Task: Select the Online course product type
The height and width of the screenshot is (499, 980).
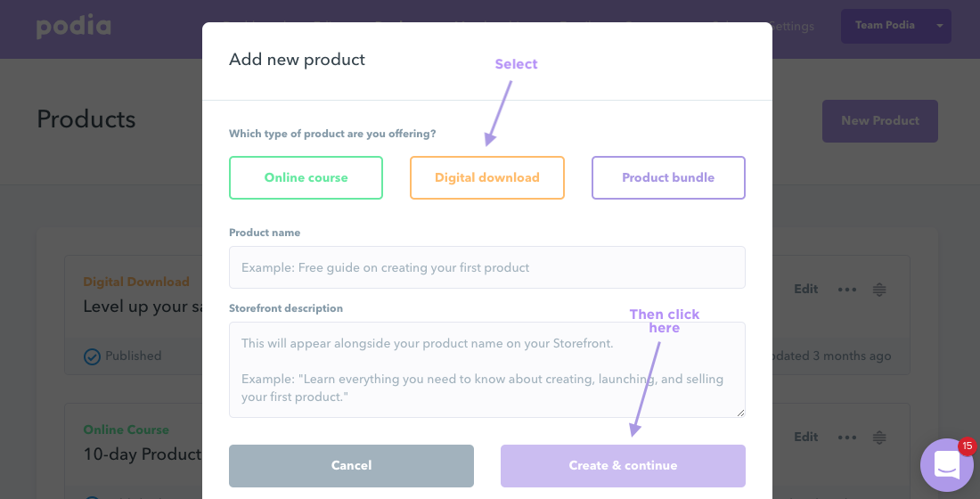Action: tap(306, 177)
